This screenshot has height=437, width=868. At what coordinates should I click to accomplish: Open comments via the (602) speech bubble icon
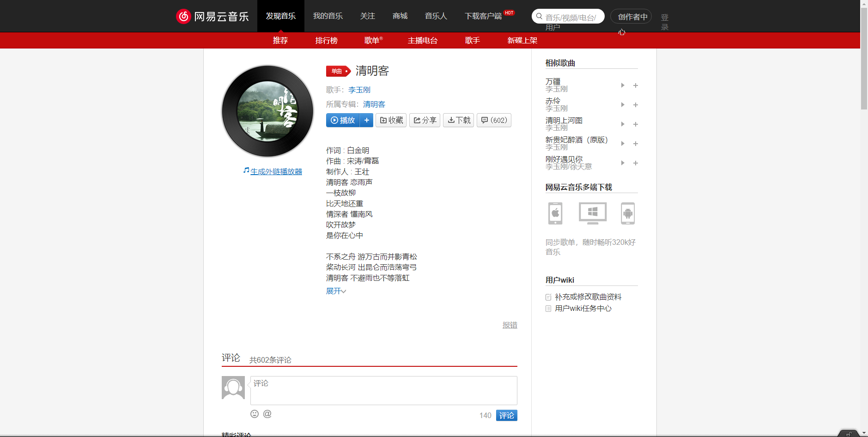click(x=493, y=120)
